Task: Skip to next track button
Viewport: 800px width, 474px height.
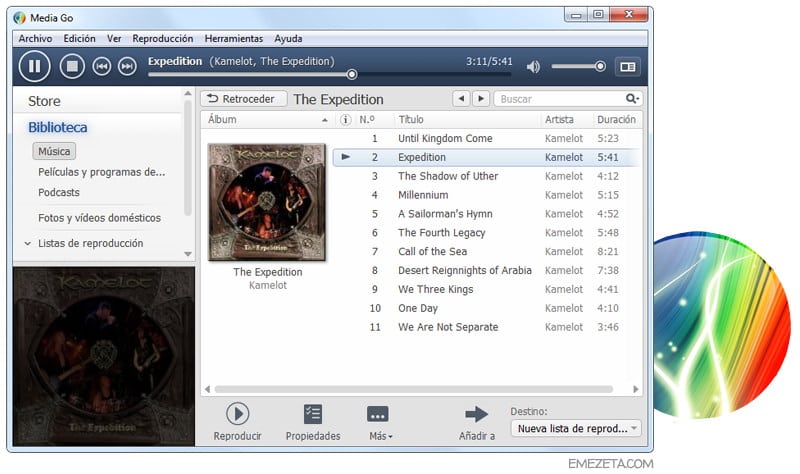Action: click(x=127, y=66)
